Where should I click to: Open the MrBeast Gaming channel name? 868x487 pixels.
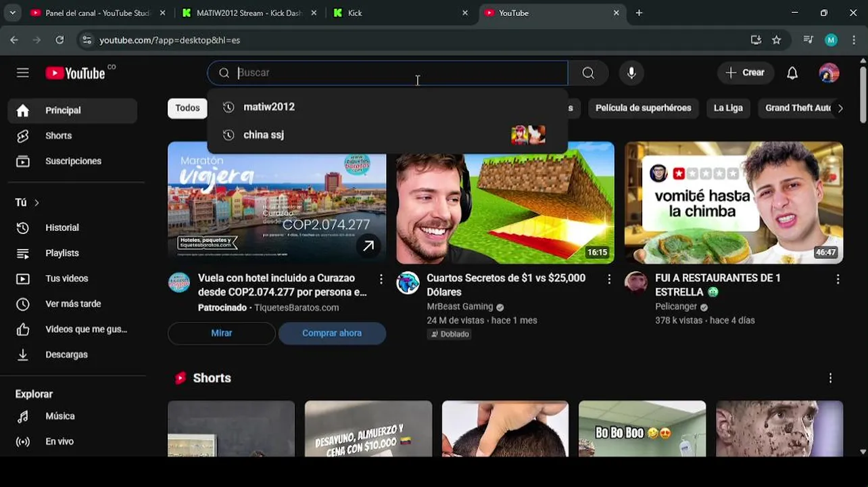[x=460, y=307]
